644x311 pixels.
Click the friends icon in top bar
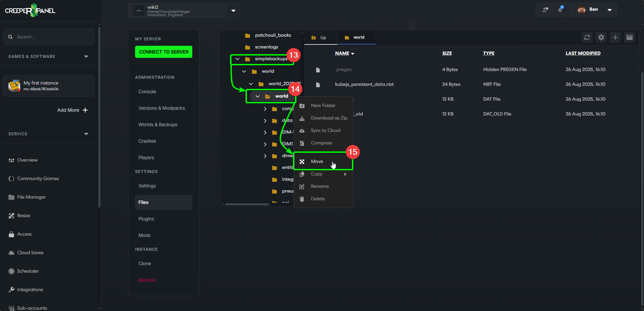coord(545,10)
